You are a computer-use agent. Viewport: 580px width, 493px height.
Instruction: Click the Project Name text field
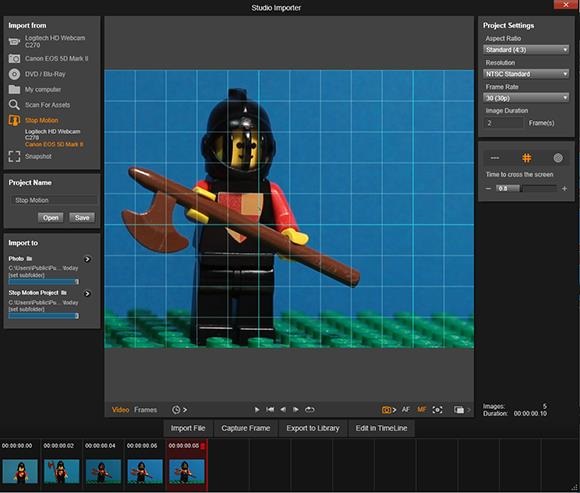pos(54,200)
